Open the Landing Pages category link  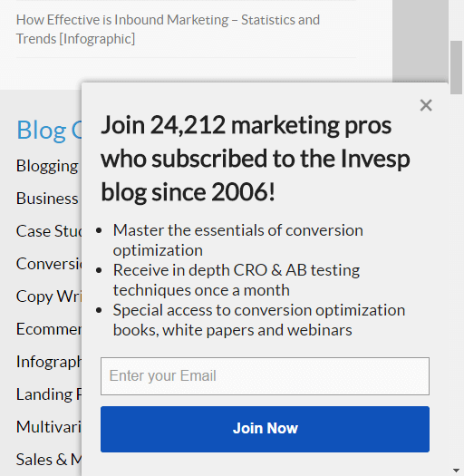[x=49, y=394]
